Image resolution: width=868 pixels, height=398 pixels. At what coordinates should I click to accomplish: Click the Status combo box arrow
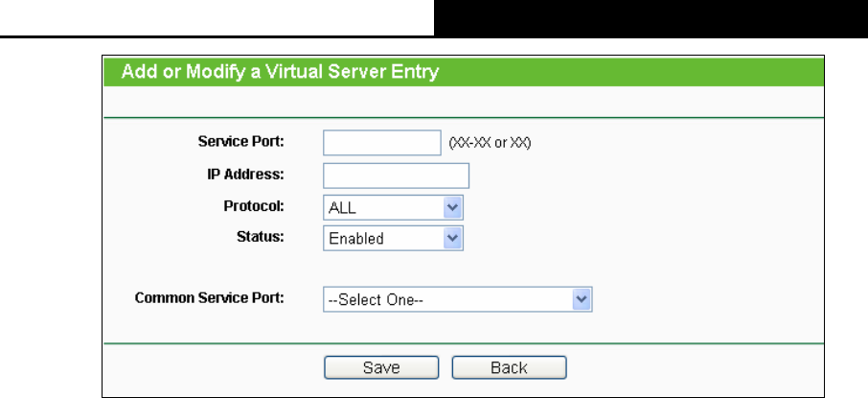coord(452,239)
